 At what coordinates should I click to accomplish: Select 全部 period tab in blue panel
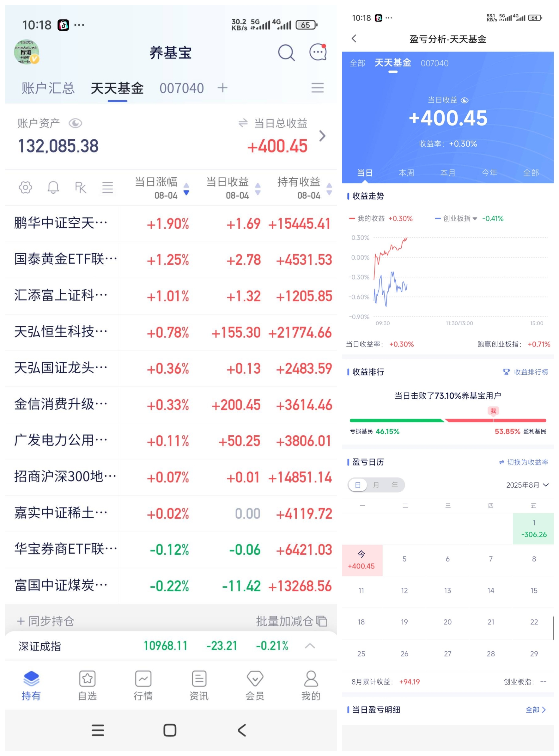tap(531, 173)
